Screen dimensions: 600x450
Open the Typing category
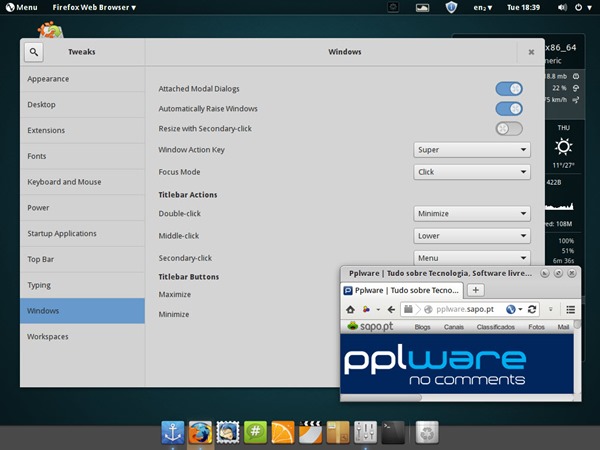[82, 285]
